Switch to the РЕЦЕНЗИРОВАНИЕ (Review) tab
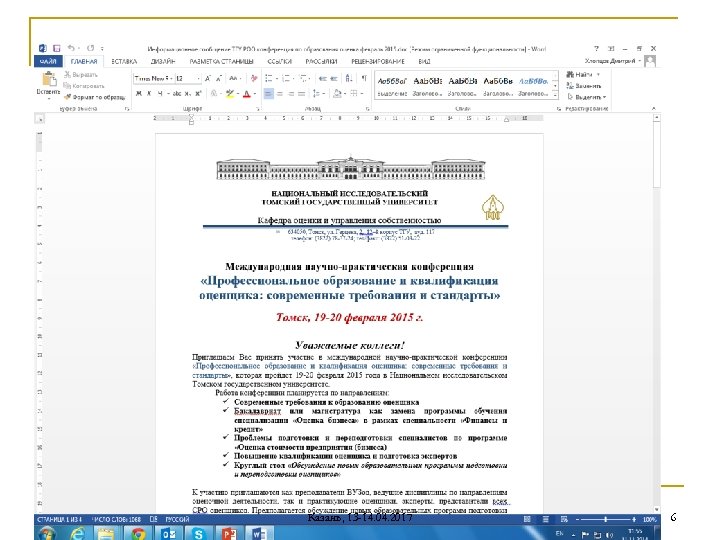The height and width of the screenshot is (540, 720). click(378, 61)
